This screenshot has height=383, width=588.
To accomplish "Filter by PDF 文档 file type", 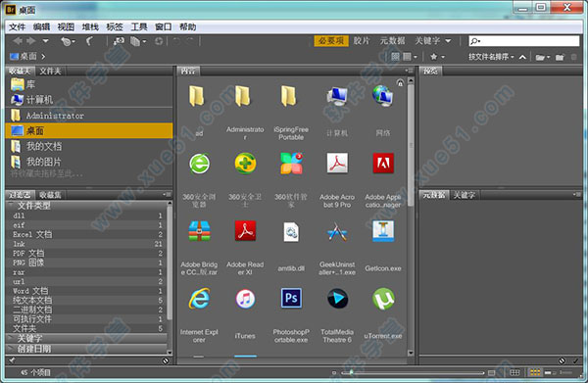I will click(x=87, y=254).
